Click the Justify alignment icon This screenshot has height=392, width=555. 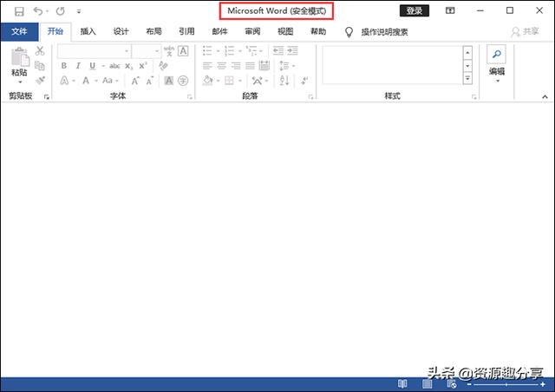coord(251,66)
